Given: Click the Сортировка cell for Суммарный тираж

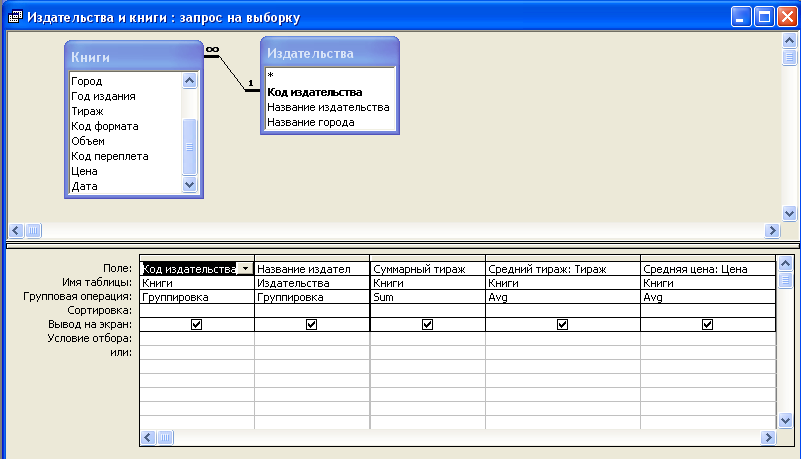Looking at the screenshot, I should pos(428,310).
